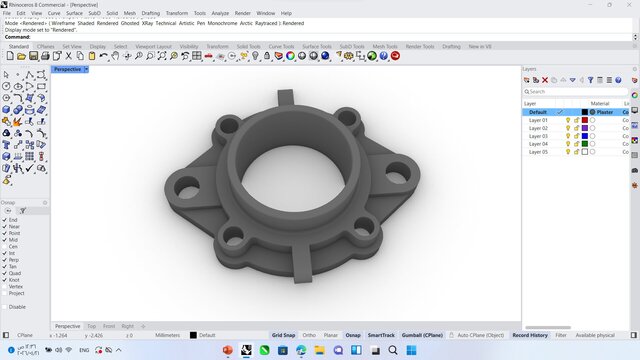The image size is (640, 360).
Task: Click the Save file icon in toolbar
Action: coord(33,56)
